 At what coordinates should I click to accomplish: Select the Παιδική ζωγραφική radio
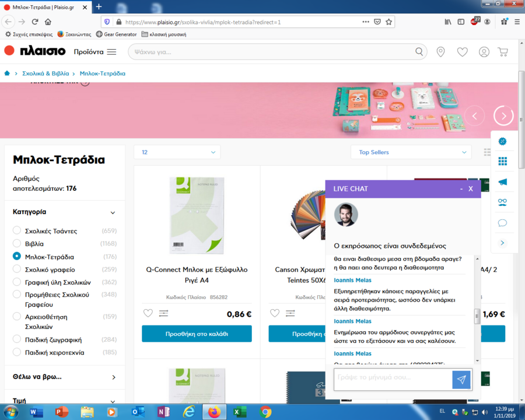17,339
